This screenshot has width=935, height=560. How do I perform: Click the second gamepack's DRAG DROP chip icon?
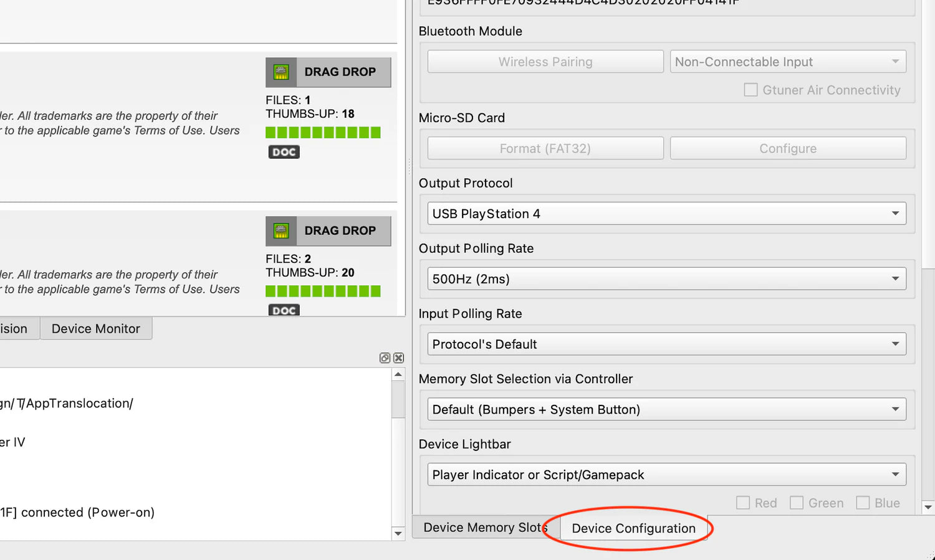click(x=281, y=231)
